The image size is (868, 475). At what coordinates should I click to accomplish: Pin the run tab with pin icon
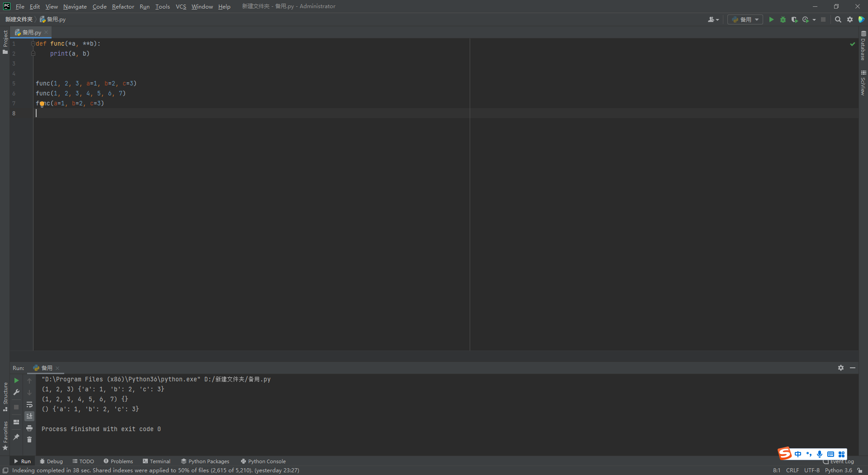[x=16, y=437]
